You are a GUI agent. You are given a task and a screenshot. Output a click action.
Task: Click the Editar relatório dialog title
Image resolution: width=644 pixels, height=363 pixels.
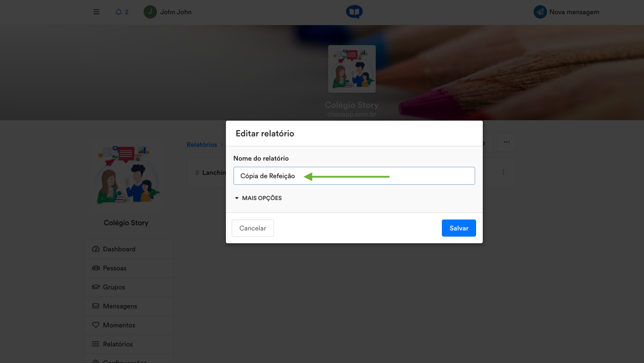coord(265,134)
